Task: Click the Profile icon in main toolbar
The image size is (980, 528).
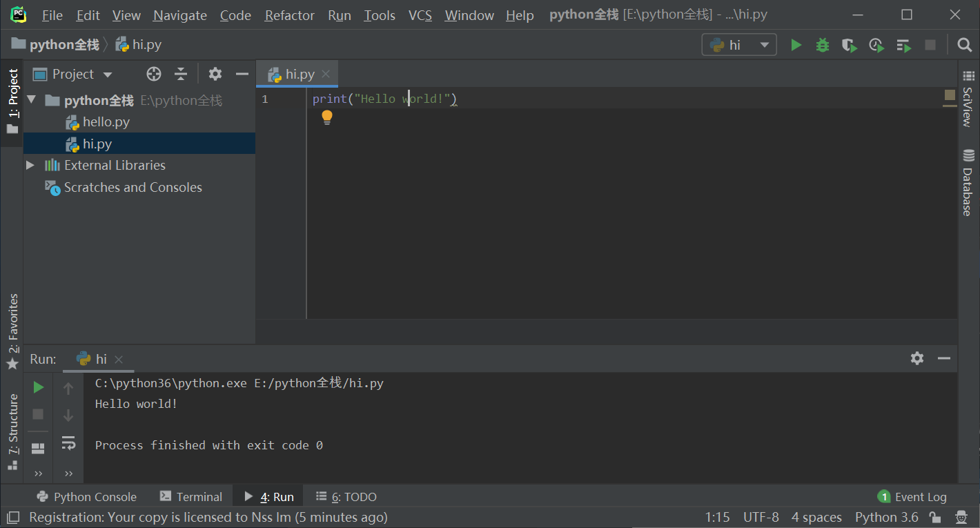Action: pyautogui.click(x=876, y=45)
